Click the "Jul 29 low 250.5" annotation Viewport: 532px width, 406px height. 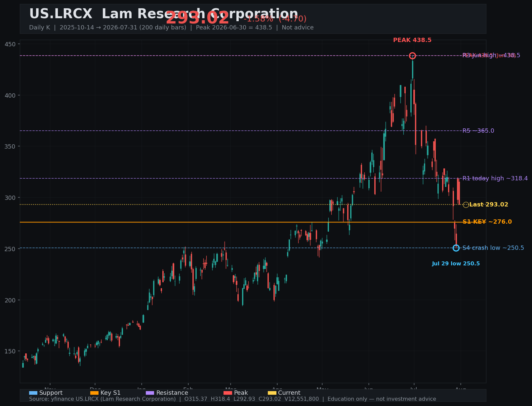pos(456,264)
